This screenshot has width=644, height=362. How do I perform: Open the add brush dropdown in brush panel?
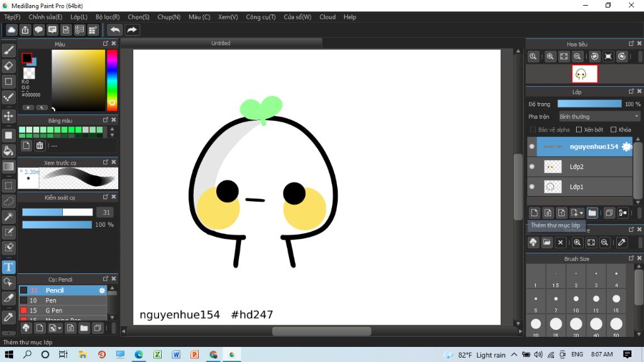click(x=60, y=328)
